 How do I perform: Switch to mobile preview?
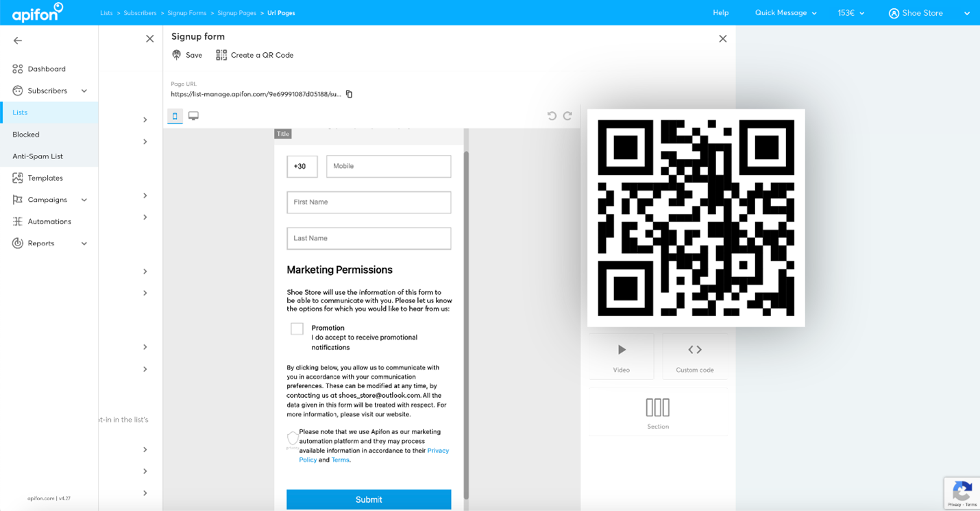pyautogui.click(x=175, y=116)
